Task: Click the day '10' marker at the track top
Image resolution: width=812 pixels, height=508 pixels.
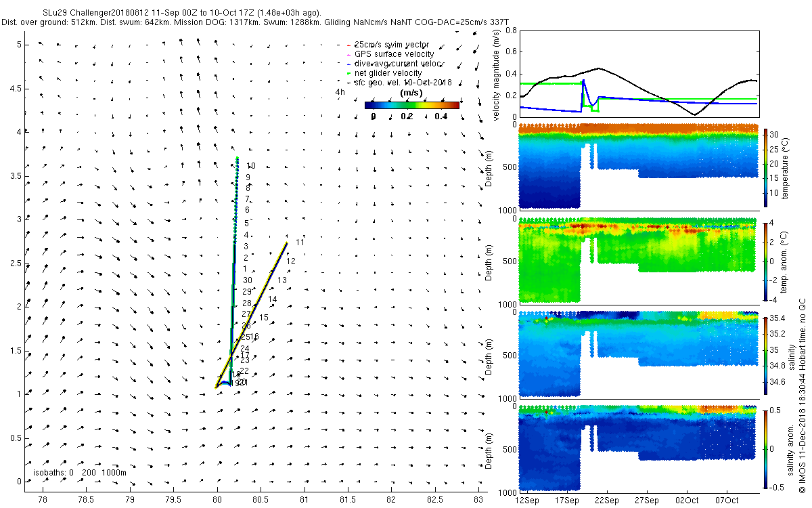Action: pyautogui.click(x=250, y=166)
